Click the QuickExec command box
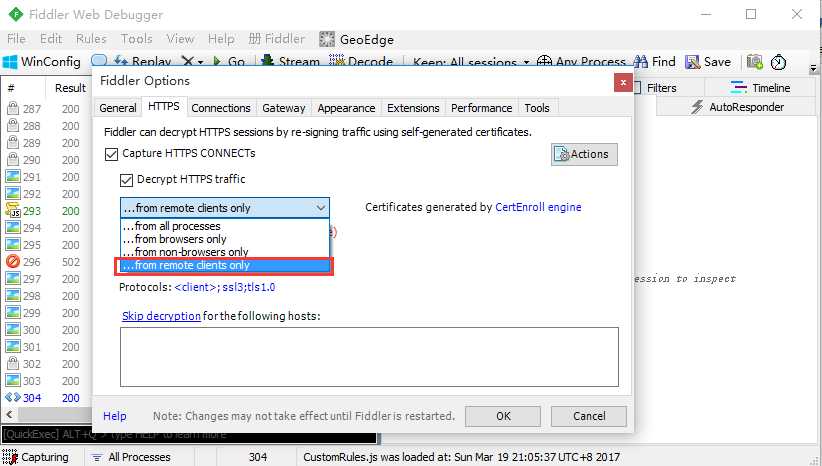The image size is (822, 466). tap(189, 435)
